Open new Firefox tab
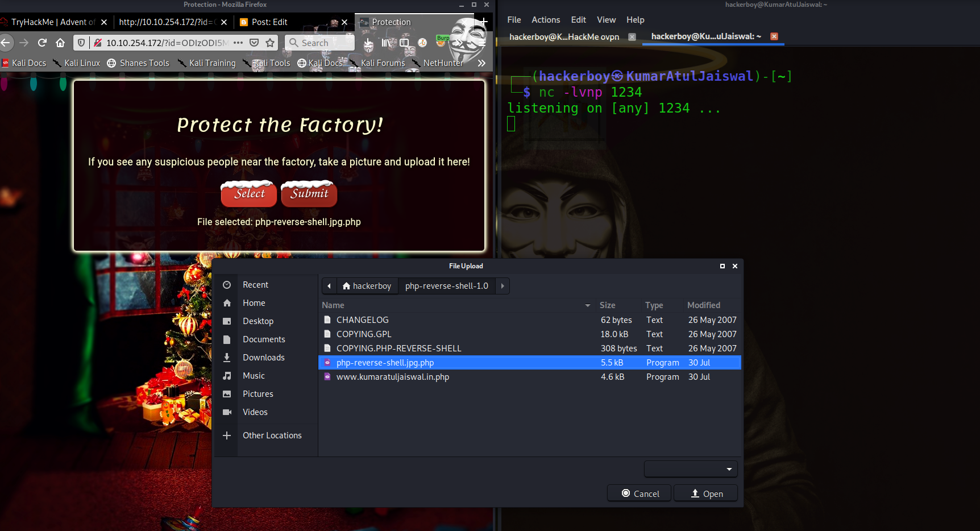 (x=484, y=22)
